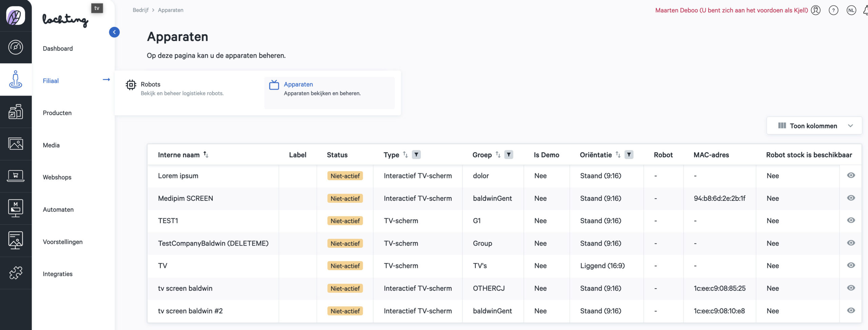View tv screen baldwin eye icon

pos(851,288)
